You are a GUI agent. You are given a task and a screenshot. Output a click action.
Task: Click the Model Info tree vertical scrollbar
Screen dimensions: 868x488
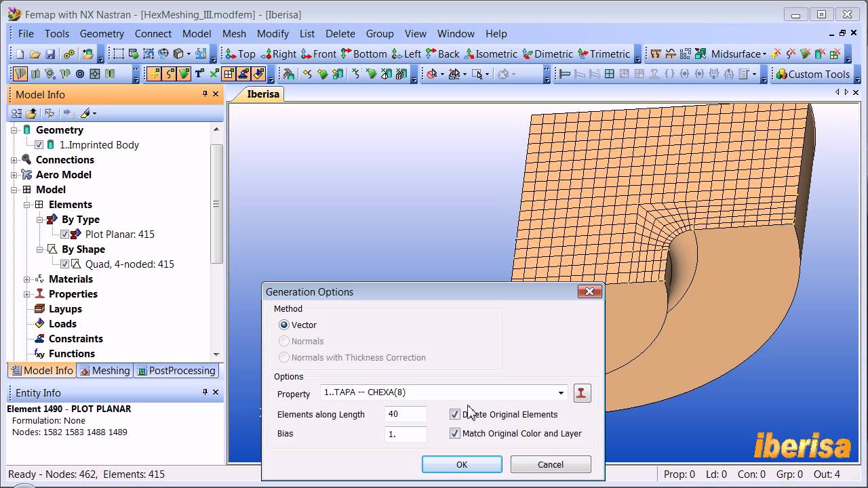216,204
